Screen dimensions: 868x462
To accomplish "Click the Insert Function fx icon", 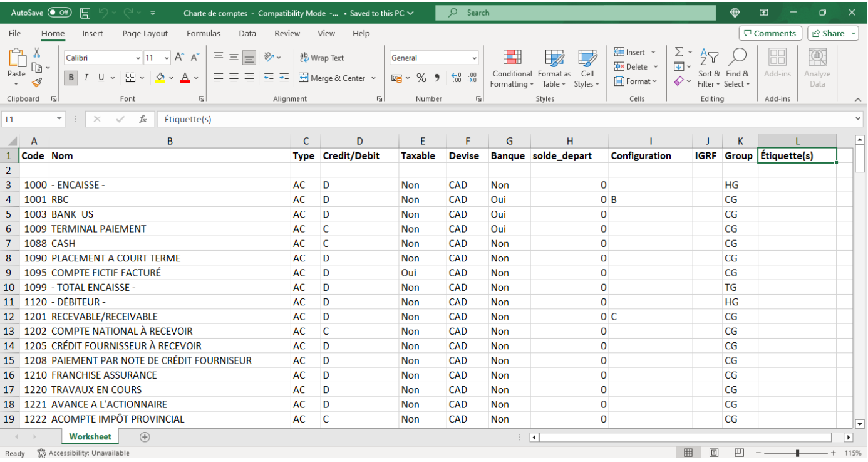I will (x=143, y=119).
